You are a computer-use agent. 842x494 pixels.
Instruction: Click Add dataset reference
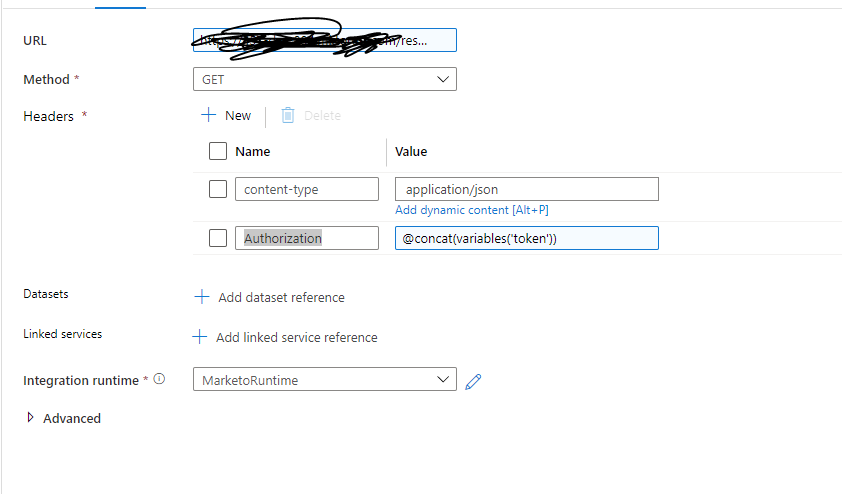click(x=281, y=297)
